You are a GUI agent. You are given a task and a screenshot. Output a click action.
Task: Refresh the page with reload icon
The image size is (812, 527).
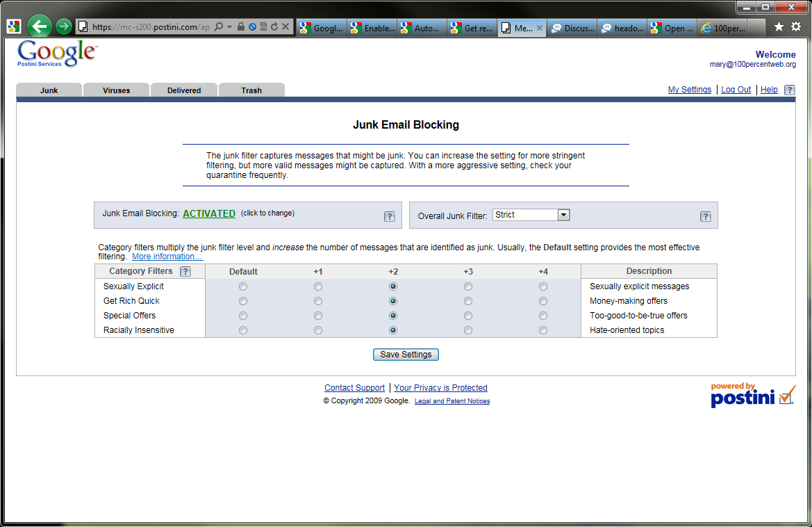(x=274, y=27)
